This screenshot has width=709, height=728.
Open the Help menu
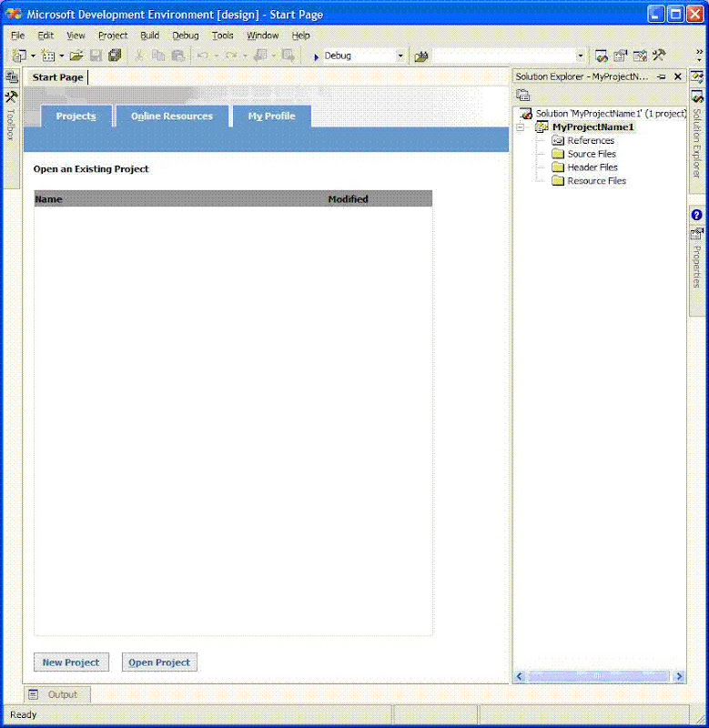tap(300, 35)
